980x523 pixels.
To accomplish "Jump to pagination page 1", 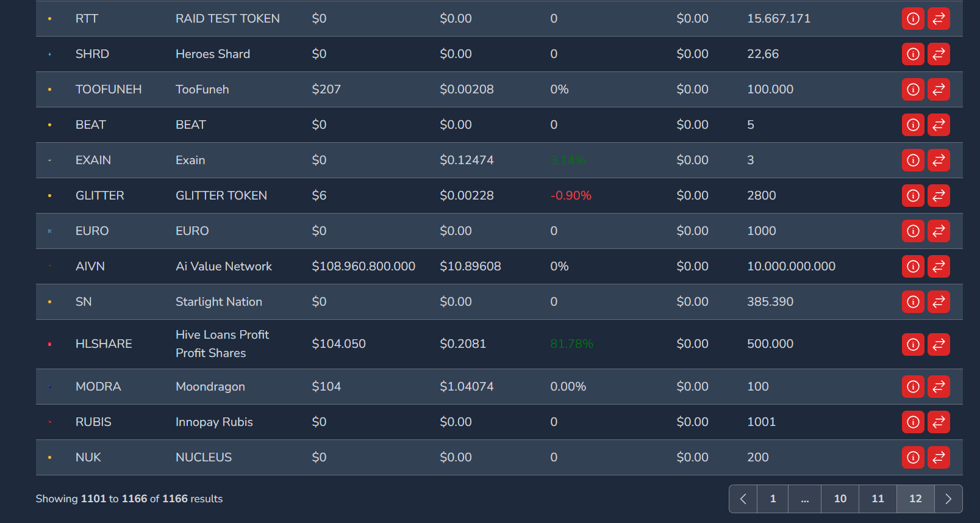I will [x=773, y=499].
